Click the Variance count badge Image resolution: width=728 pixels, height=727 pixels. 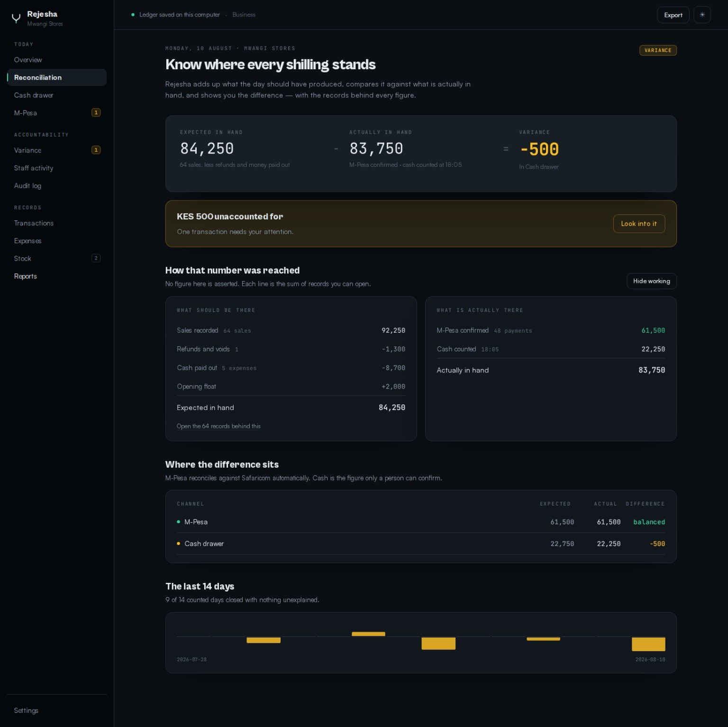point(96,150)
